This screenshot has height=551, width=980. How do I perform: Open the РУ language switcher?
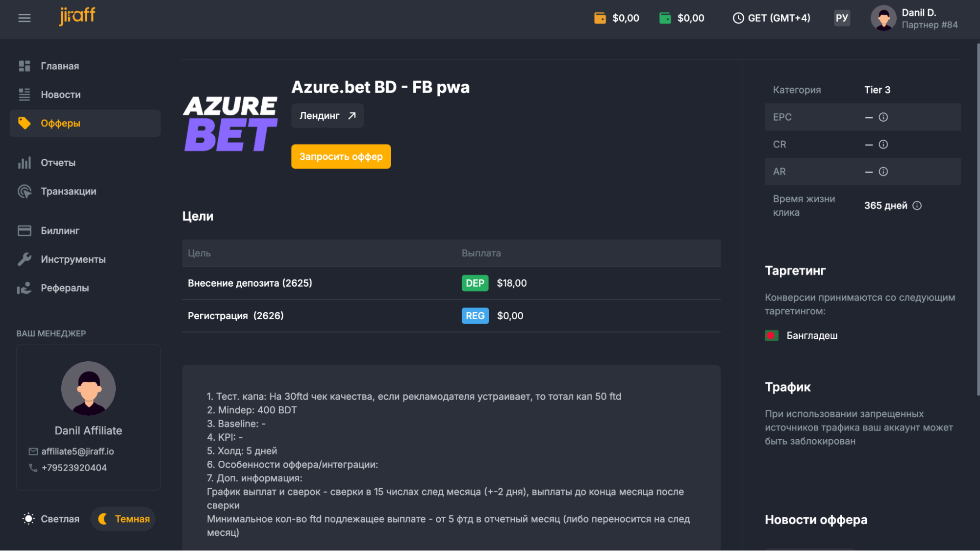coord(842,18)
